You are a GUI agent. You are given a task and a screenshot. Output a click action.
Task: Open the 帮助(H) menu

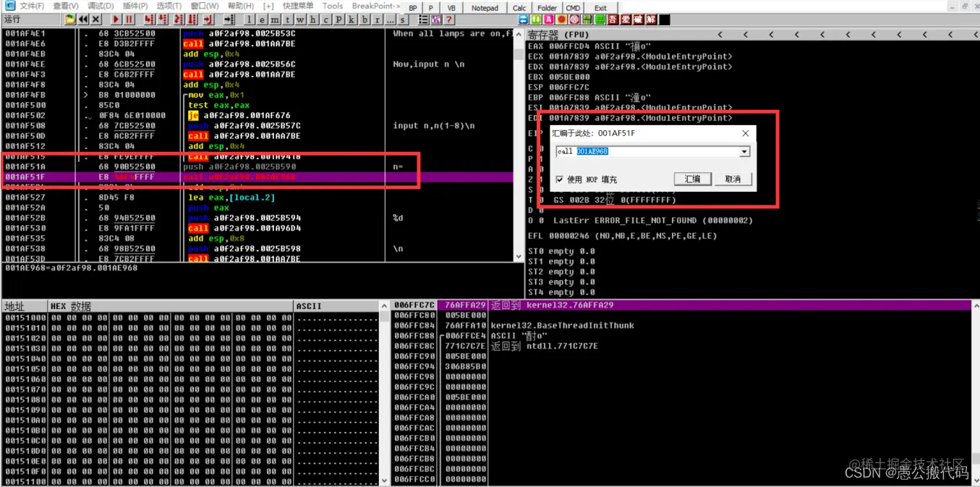pyautogui.click(x=241, y=7)
